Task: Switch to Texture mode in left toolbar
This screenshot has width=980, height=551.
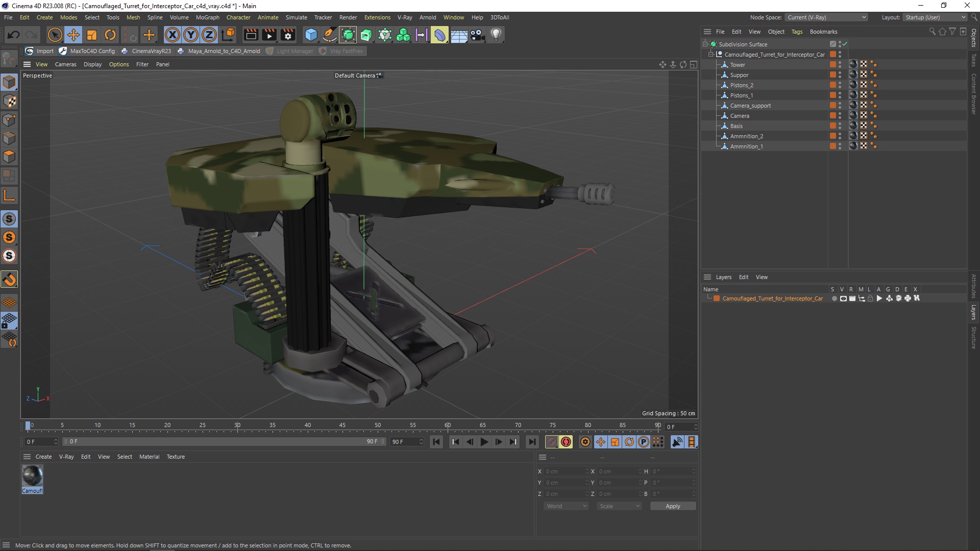Action: coord(9,101)
